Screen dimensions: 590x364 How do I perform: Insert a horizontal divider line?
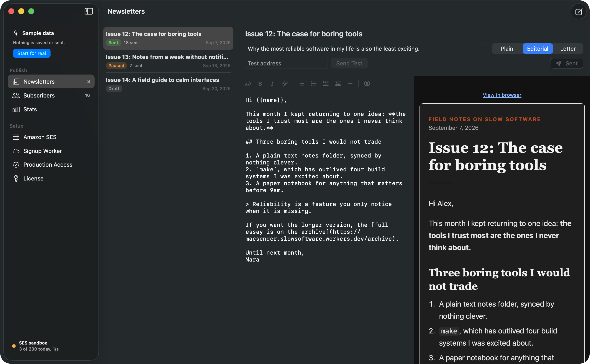pyautogui.click(x=350, y=84)
